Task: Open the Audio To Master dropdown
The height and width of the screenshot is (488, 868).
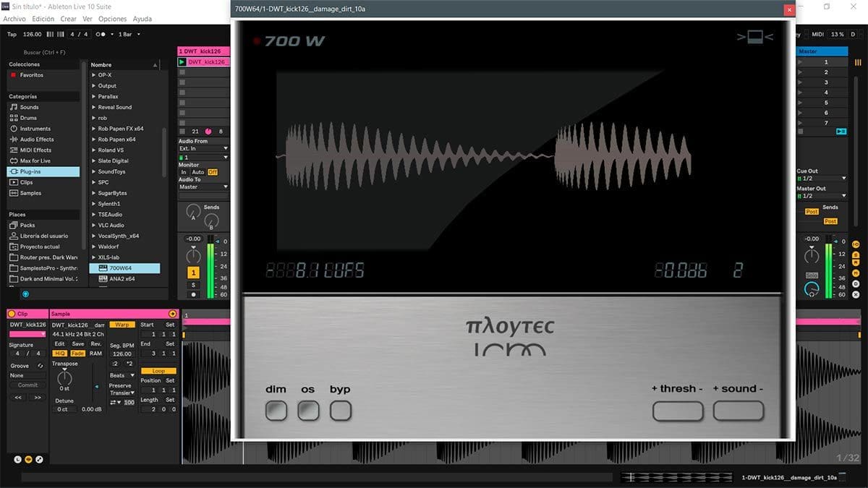Action: [203, 187]
